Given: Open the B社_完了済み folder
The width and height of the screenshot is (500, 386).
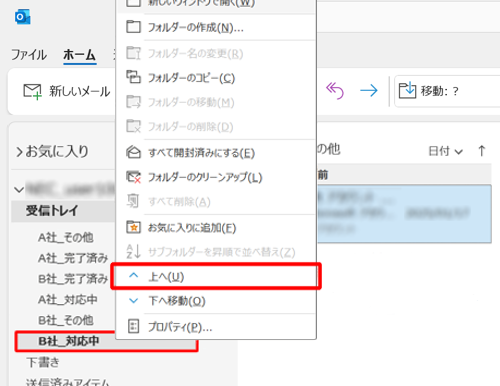Looking at the screenshot, I should [73, 279].
